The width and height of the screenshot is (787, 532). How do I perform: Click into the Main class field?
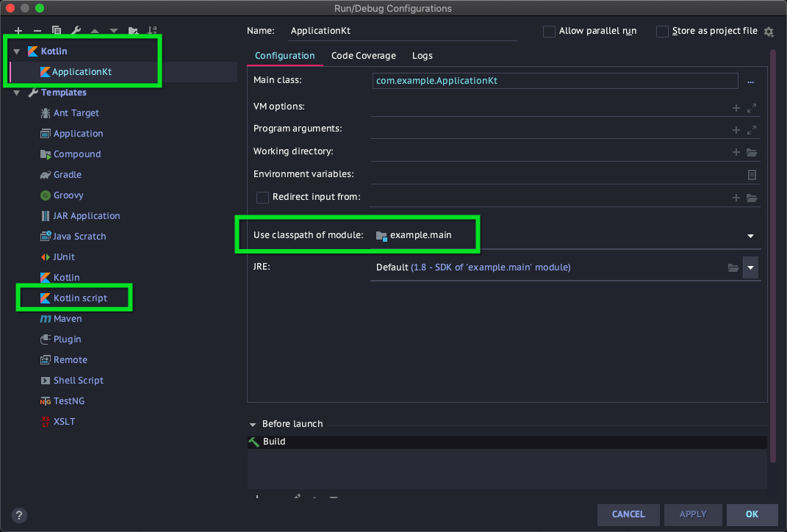[x=555, y=81]
